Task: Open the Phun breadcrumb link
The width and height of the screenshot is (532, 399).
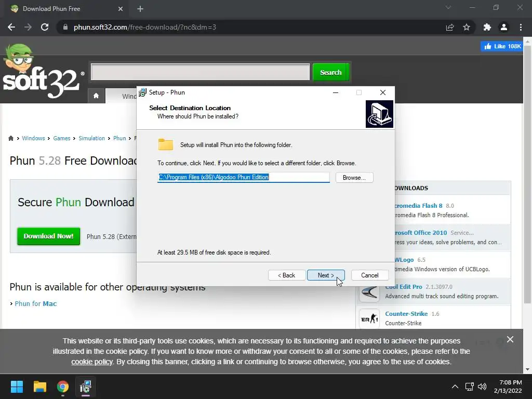Action: click(x=119, y=138)
